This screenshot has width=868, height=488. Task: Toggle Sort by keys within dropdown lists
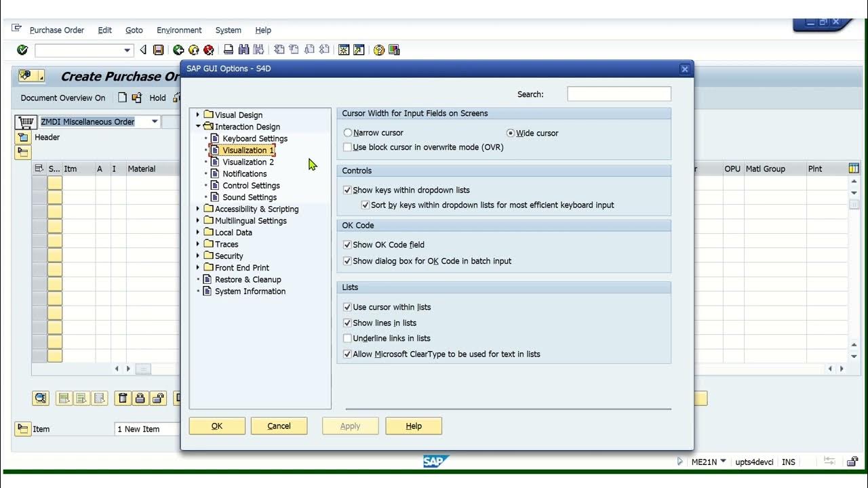366,205
